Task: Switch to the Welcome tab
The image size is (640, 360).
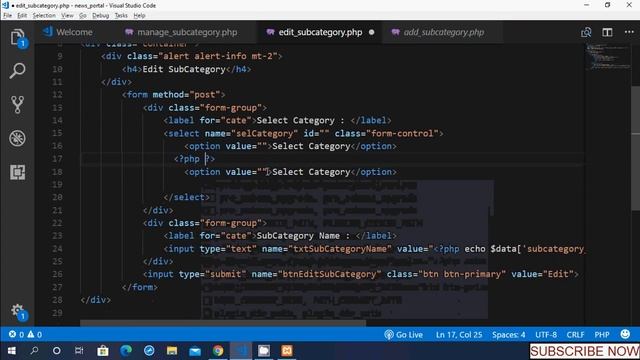Action: [68, 32]
